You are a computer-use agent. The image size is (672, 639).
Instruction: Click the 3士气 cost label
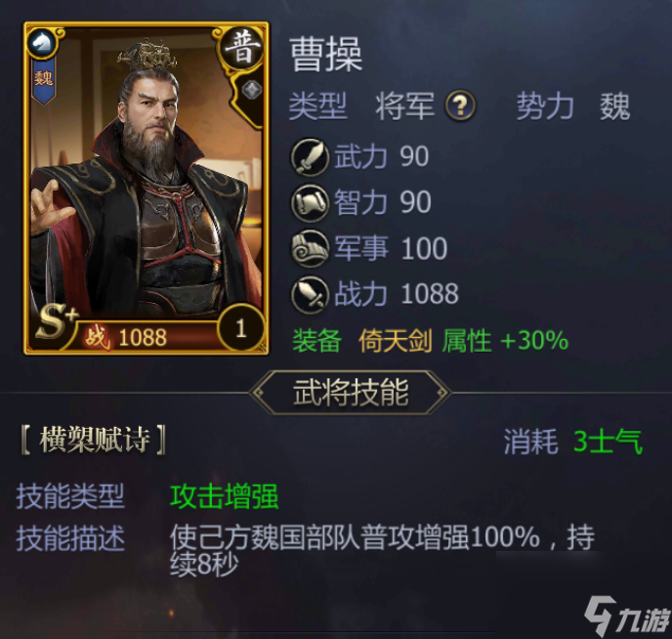click(608, 442)
